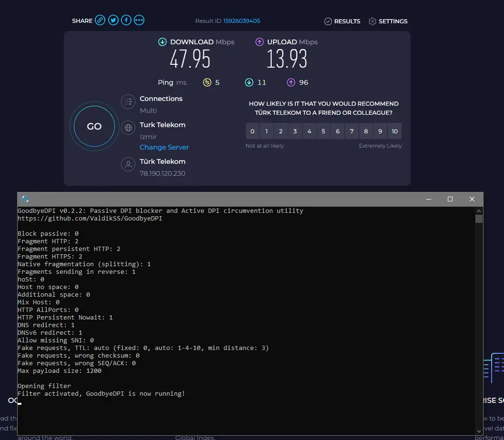Rate recommendation score 1
Screen dimensions: 504x440
coord(266,131)
